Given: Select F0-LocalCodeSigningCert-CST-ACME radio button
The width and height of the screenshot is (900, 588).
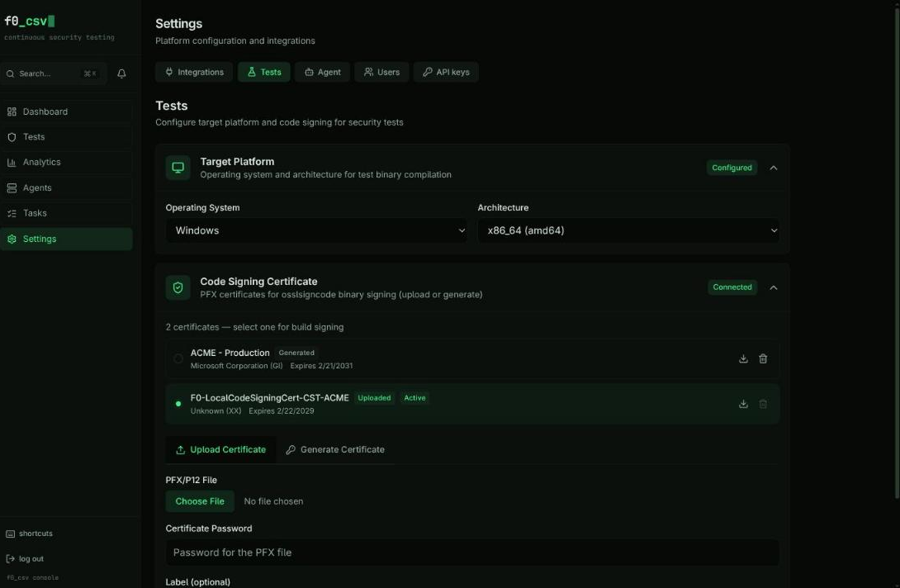Looking at the screenshot, I should point(178,405).
